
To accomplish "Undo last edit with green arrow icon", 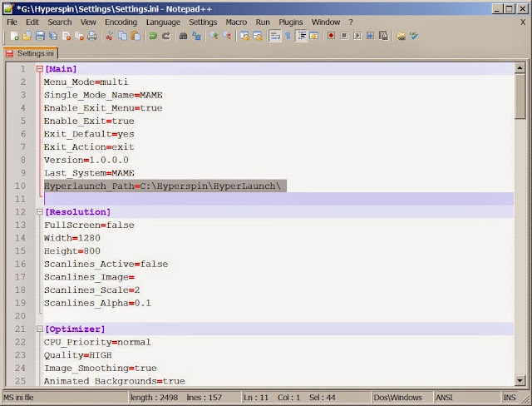I will [x=153, y=36].
